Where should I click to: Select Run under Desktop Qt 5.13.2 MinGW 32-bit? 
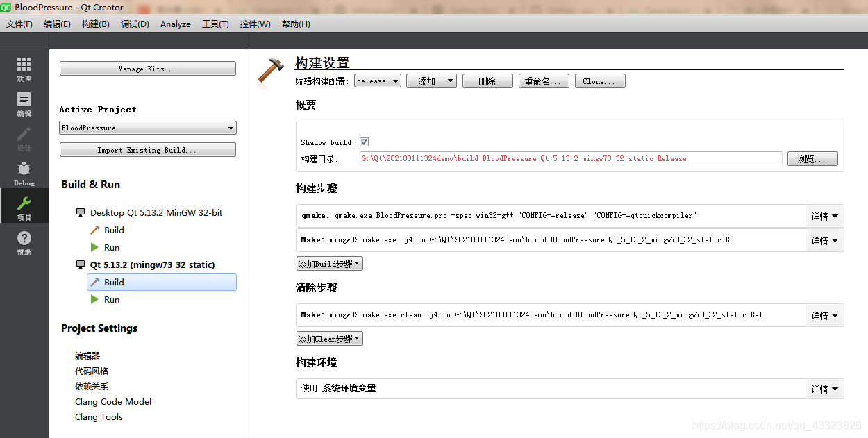pyautogui.click(x=112, y=247)
